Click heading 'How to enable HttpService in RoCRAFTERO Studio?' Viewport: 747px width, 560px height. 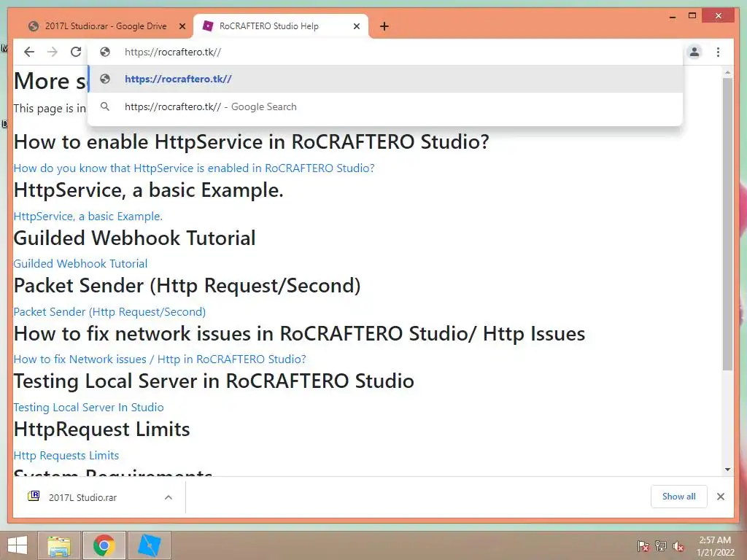coord(252,142)
